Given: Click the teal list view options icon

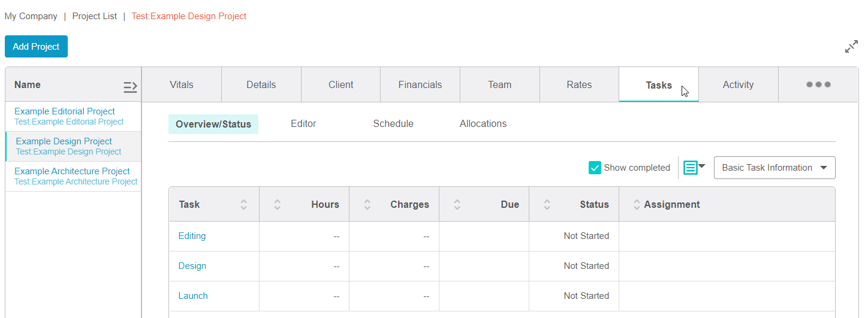Looking at the screenshot, I should click(x=694, y=168).
